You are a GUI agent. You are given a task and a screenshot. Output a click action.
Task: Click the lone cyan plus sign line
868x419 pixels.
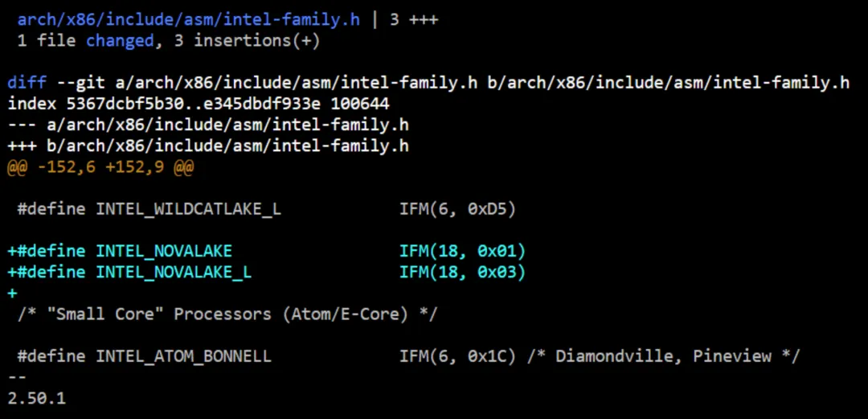[x=12, y=294]
